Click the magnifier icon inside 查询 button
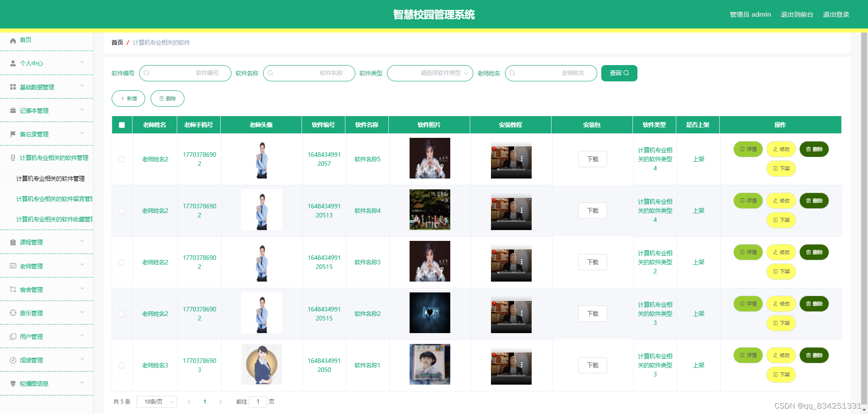 627,73
